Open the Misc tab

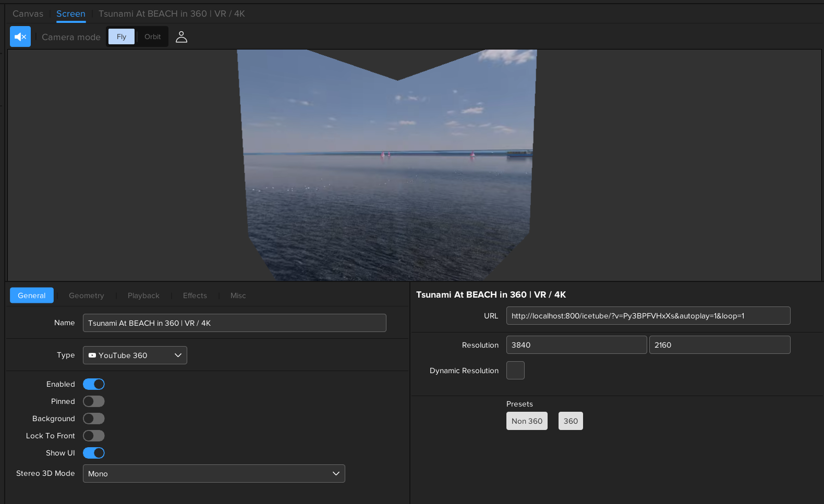coord(238,296)
